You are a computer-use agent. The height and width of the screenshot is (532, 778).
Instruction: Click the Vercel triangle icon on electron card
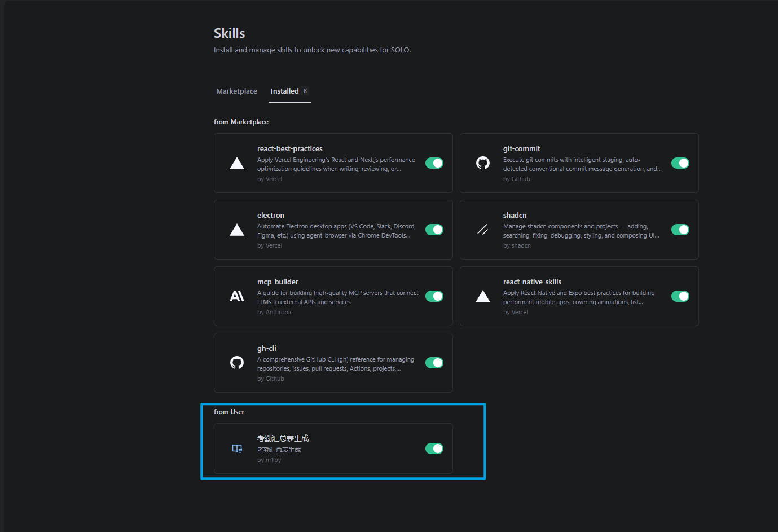click(x=237, y=230)
